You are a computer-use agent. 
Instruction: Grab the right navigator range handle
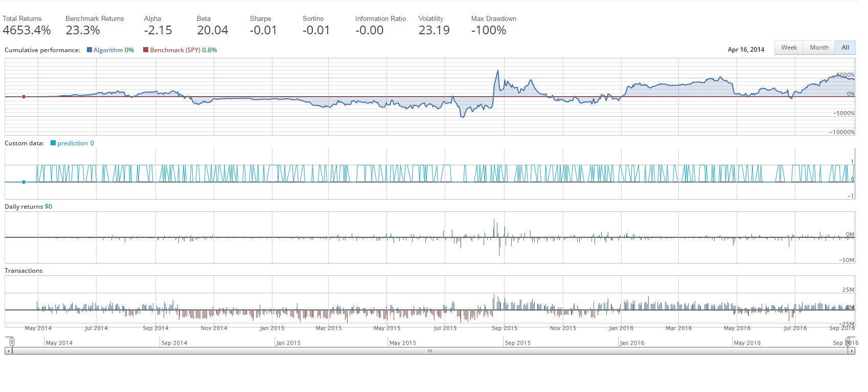(848, 342)
